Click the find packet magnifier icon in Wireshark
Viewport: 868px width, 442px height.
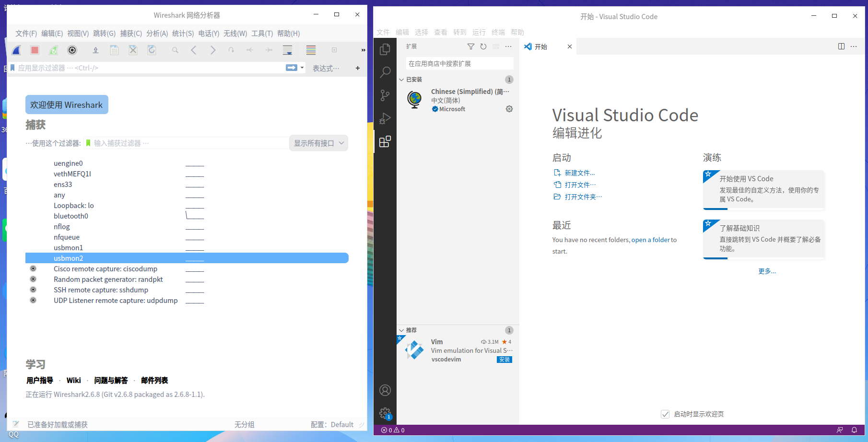(x=175, y=50)
